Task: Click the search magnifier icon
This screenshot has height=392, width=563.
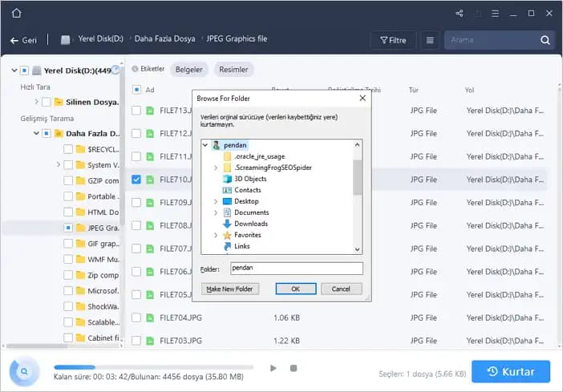Action: pyautogui.click(x=545, y=40)
